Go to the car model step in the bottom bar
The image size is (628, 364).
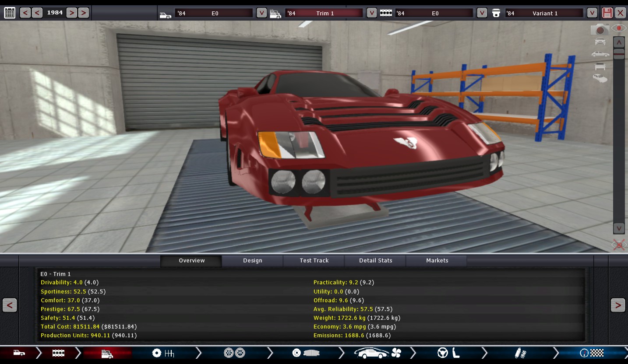(x=19, y=353)
